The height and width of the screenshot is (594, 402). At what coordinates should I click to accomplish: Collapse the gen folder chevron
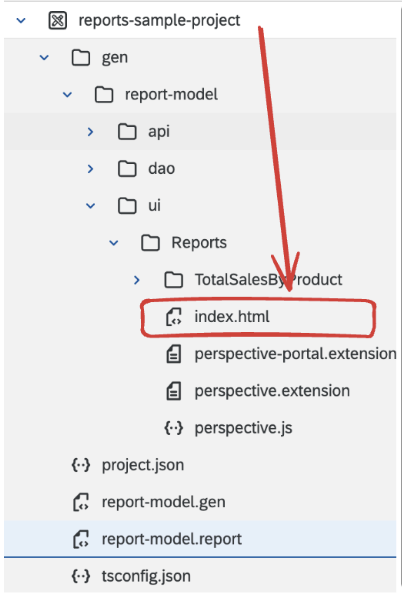(x=44, y=58)
